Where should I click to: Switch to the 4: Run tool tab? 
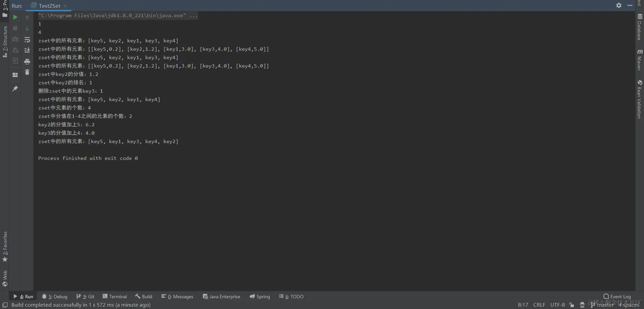(23, 297)
